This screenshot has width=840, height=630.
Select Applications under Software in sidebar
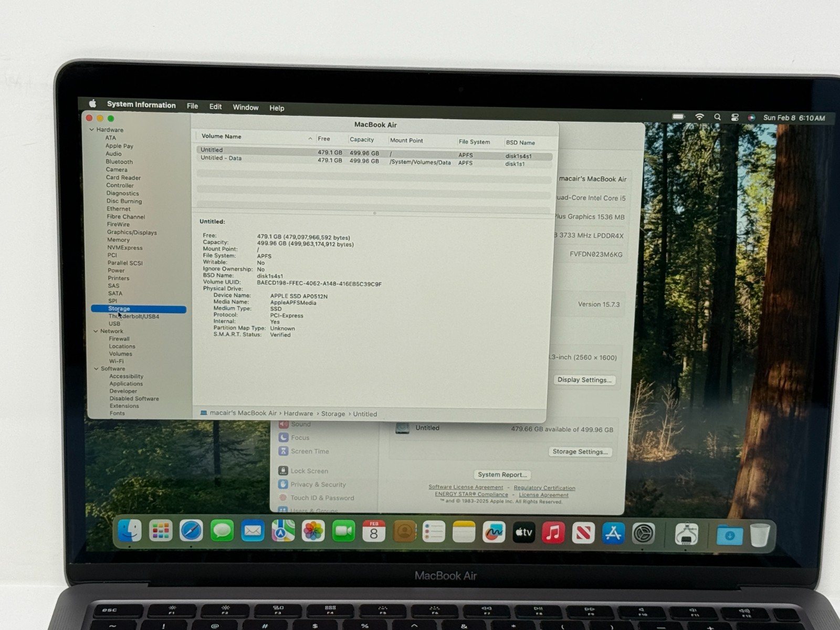[126, 384]
